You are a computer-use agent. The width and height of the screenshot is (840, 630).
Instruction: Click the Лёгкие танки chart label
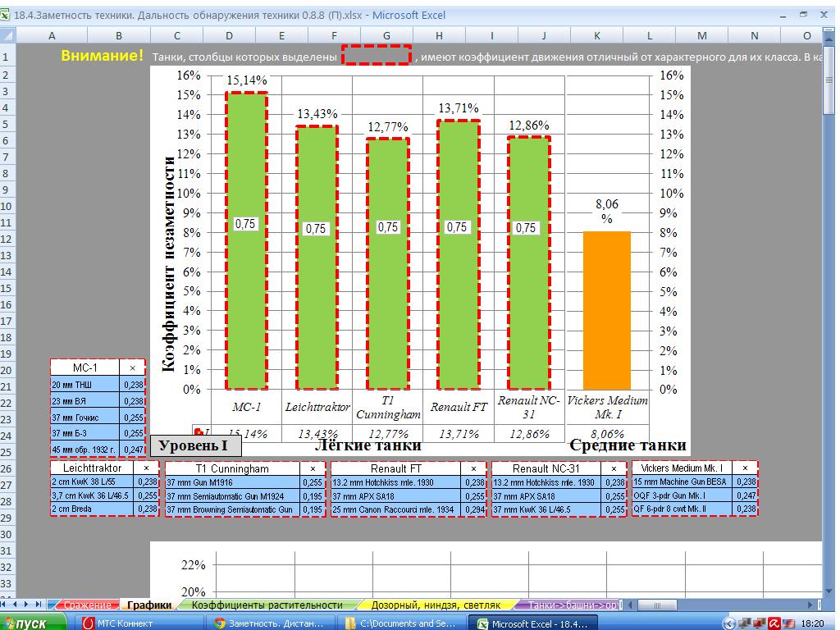(368, 445)
